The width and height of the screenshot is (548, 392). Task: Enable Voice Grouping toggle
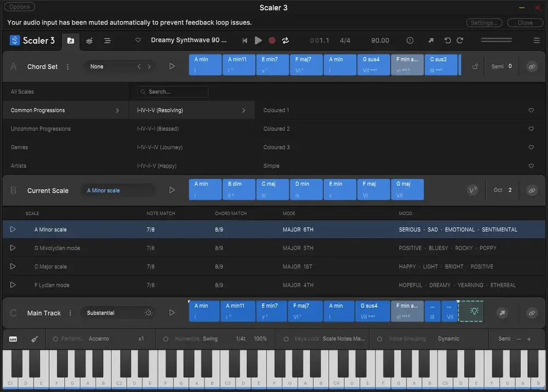point(380,339)
